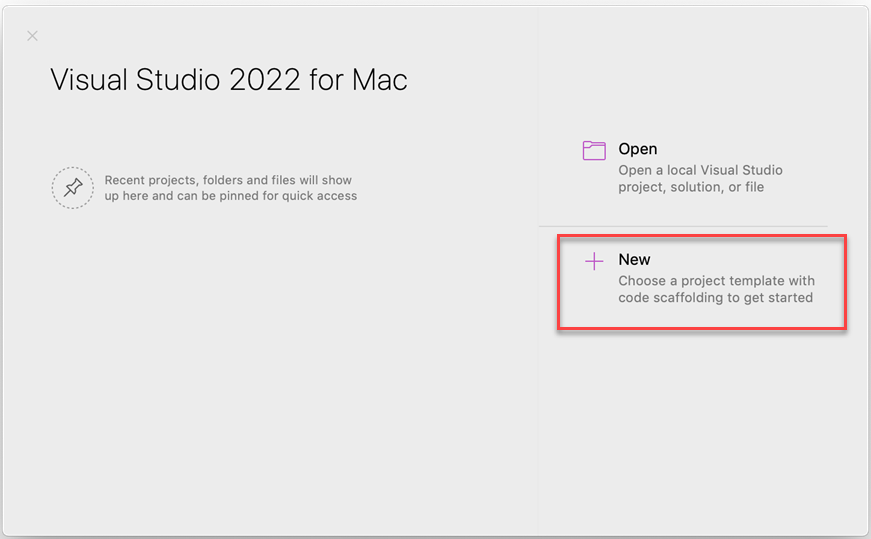Click 'Open a local Visual Studio project' description
Image resolution: width=871 pixels, height=539 pixels.
(x=700, y=178)
